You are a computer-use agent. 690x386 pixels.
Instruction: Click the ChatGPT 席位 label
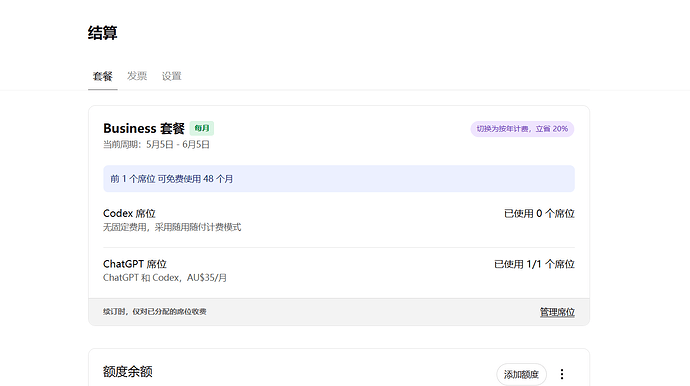coord(135,264)
